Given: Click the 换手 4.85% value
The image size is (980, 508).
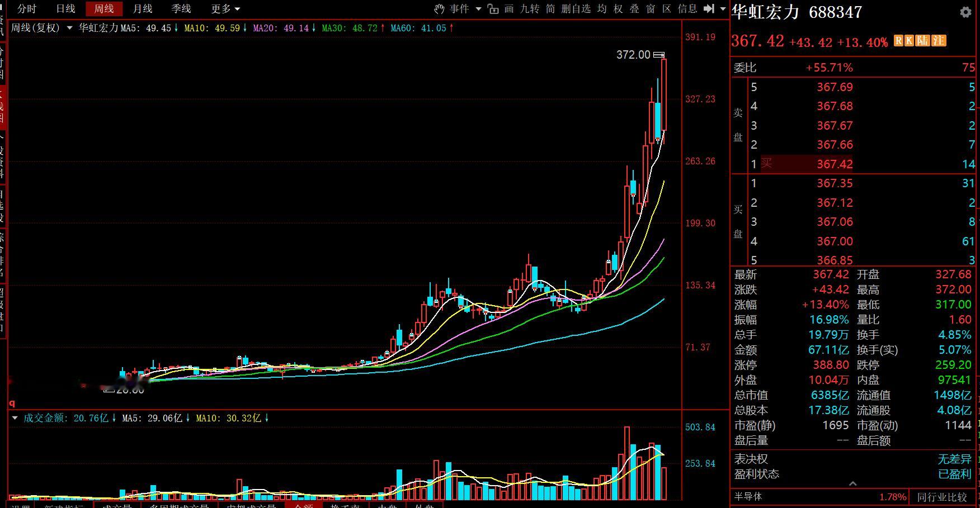Looking at the screenshot, I should [x=955, y=335].
